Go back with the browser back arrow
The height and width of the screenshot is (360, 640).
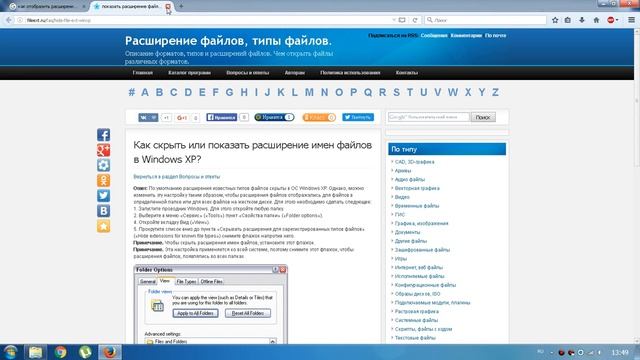9,20
